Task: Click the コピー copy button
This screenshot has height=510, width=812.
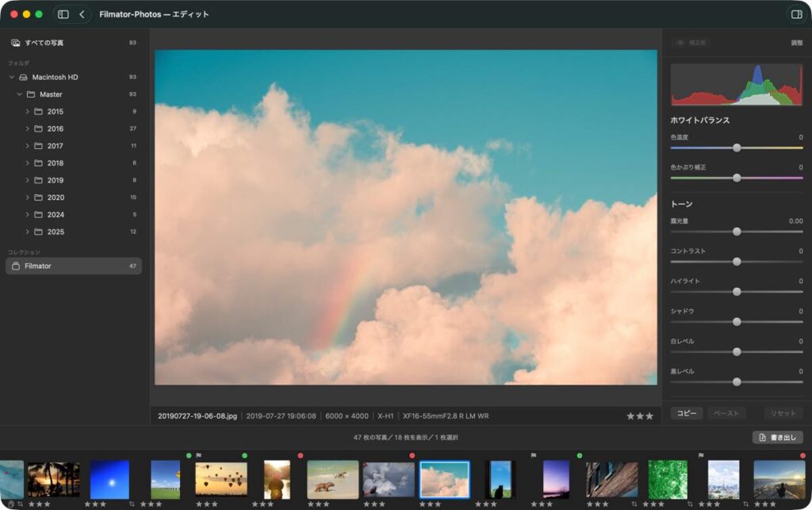Action: point(687,413)
